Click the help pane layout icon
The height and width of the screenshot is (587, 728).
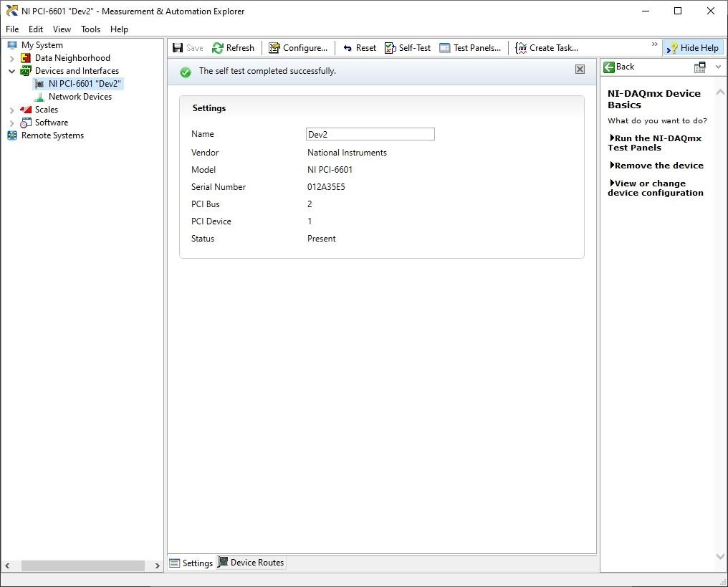coord(700,67)
